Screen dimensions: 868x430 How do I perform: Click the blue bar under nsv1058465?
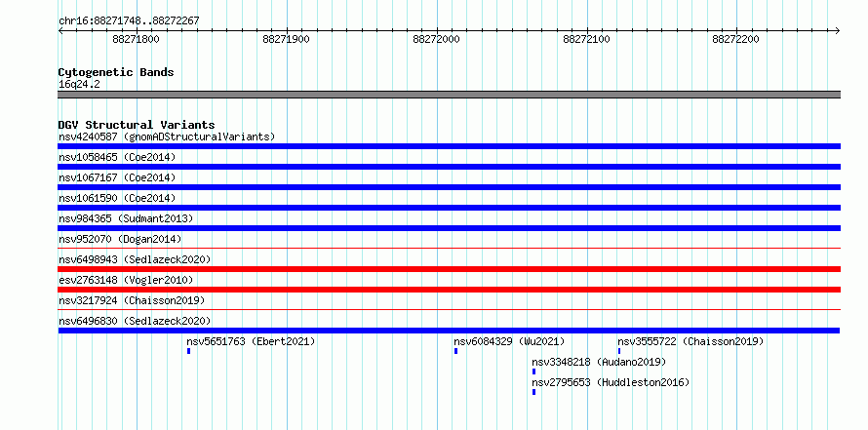point(449,167)
